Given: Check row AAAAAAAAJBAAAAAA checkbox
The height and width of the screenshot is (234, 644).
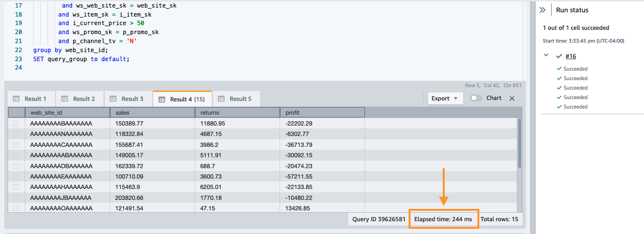Looking at the screenshot, I should pos(16,198).
